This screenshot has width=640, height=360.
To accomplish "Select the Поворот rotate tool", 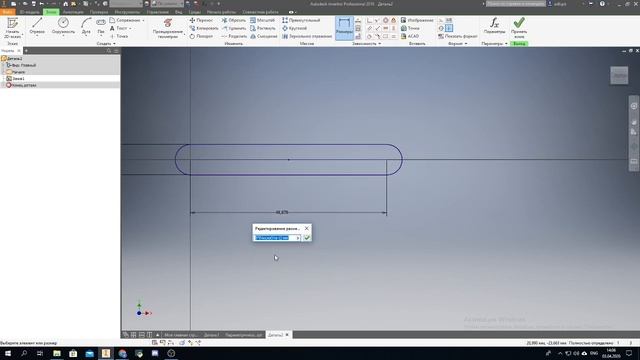I will pos(201,36).
